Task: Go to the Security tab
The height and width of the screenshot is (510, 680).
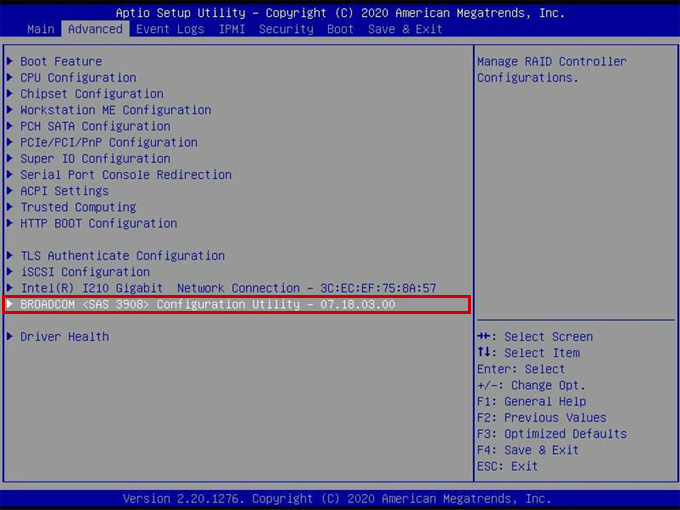Action: (x=286, y=29)
